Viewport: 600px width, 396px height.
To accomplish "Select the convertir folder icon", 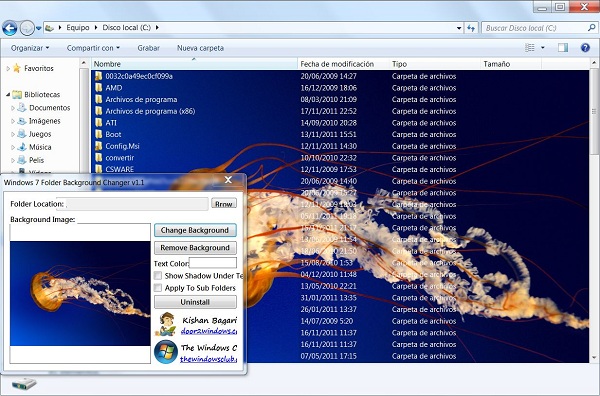I will pos(99,158).
